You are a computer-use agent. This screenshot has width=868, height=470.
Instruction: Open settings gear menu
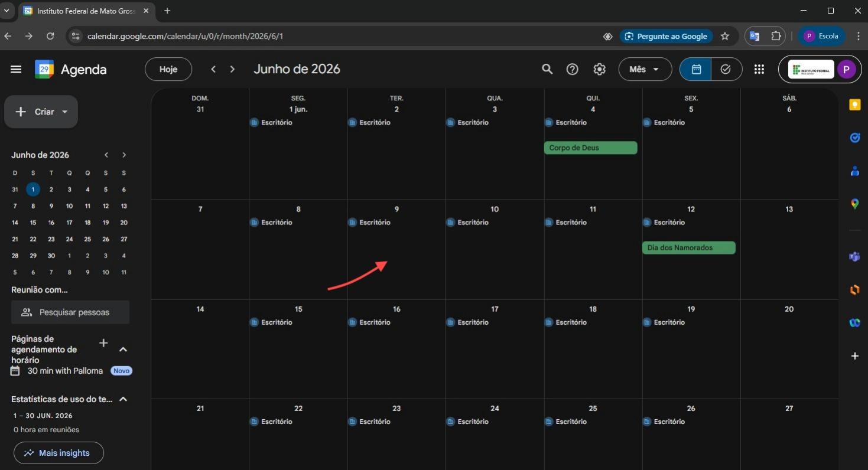click(x=599, y=69)
